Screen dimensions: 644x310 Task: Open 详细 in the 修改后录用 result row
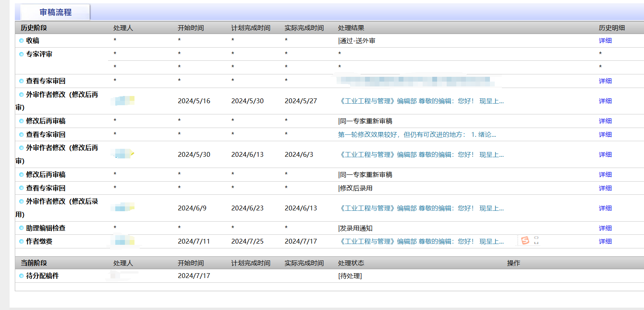605,188
